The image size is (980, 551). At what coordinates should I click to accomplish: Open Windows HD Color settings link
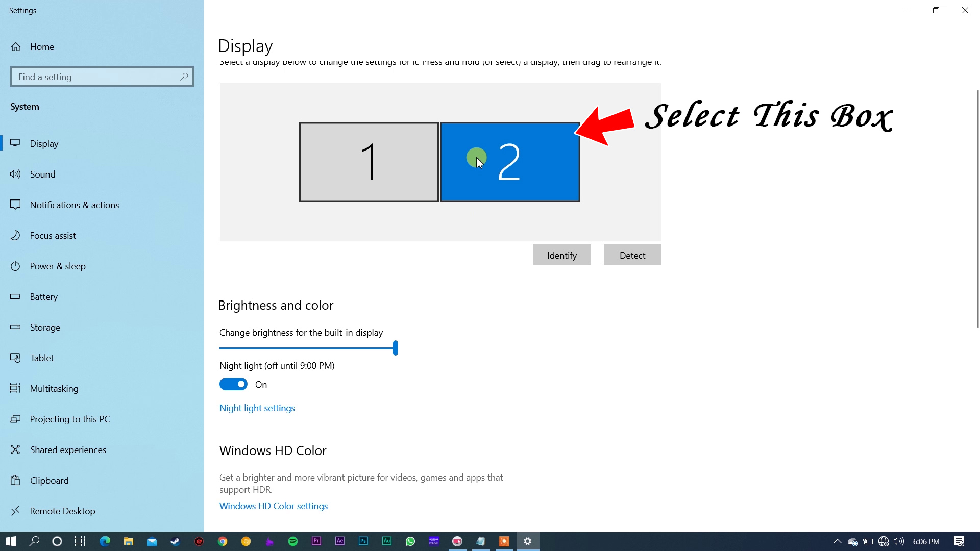273,506
